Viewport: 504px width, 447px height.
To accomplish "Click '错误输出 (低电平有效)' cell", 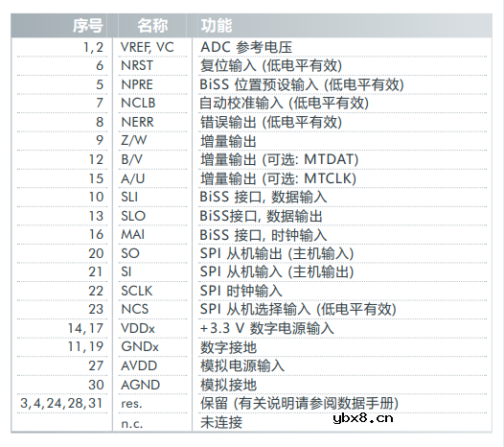I will click(271, 122).
